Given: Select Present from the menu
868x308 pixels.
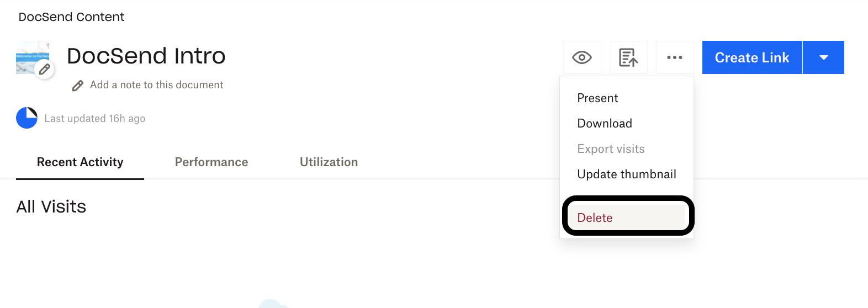Looking at the screenshot, I should 597,98.
